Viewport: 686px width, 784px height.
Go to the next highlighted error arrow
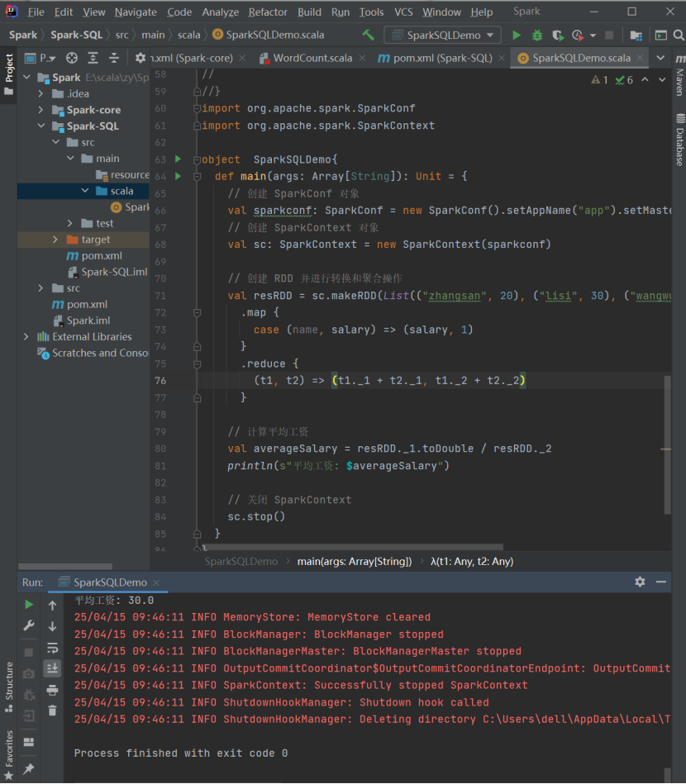[662, 79]
